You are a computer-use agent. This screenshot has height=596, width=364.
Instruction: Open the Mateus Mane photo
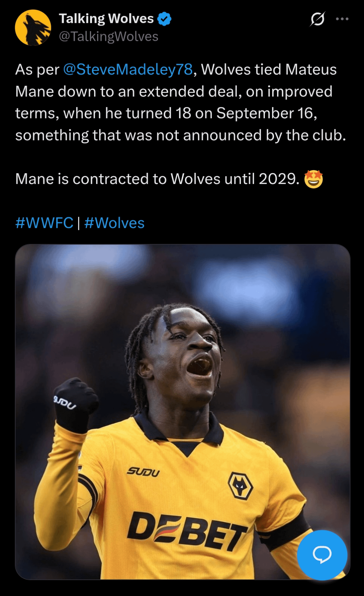183,412
